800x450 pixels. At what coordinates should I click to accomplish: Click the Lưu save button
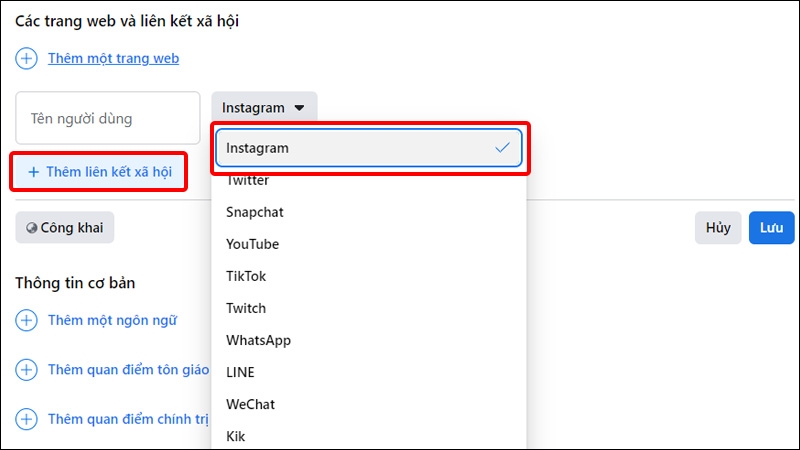[771, 228]
